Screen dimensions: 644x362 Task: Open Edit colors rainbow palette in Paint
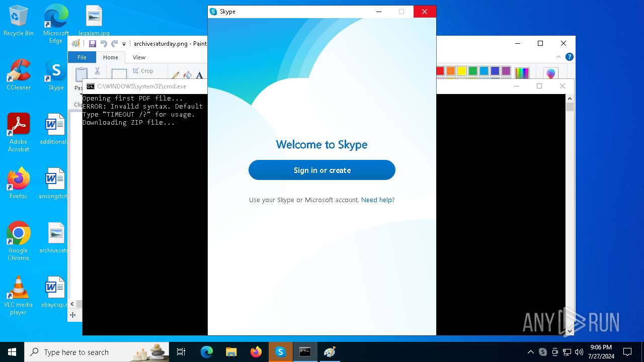pos(522,73)
